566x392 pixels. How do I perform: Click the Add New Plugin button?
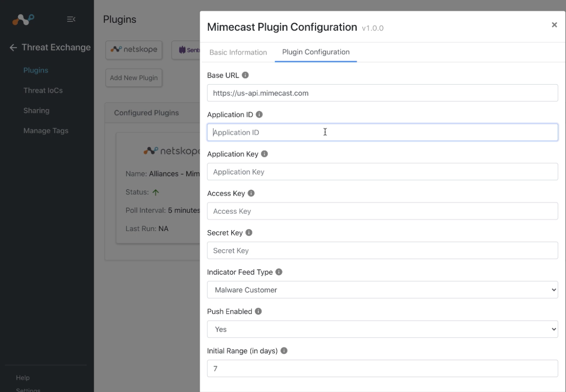pyautogui.click(x=134, y=77)
